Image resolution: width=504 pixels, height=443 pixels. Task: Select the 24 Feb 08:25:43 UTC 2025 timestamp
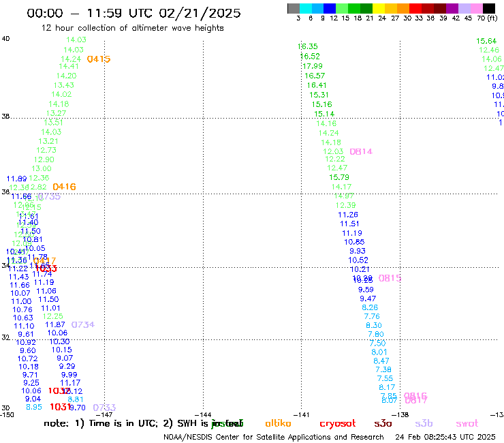[x=445, y=437]
